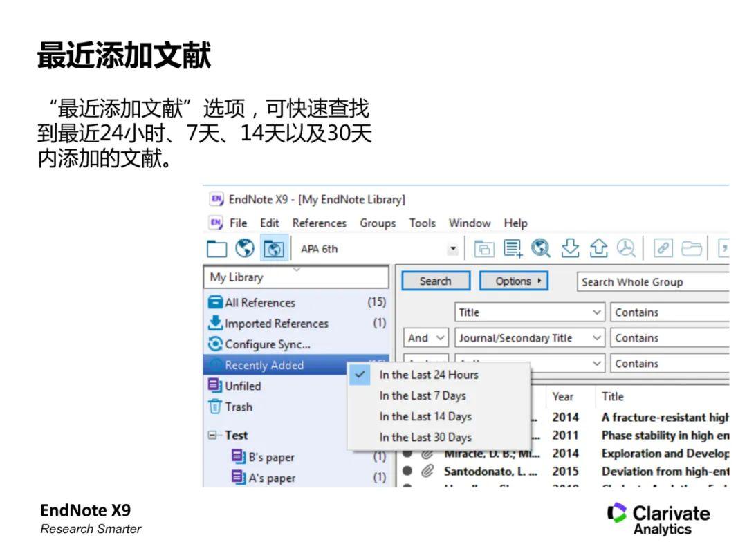The height and width of the screenshot is (560, 747).
Task: Open the Options button
Action: click(513, 281)
